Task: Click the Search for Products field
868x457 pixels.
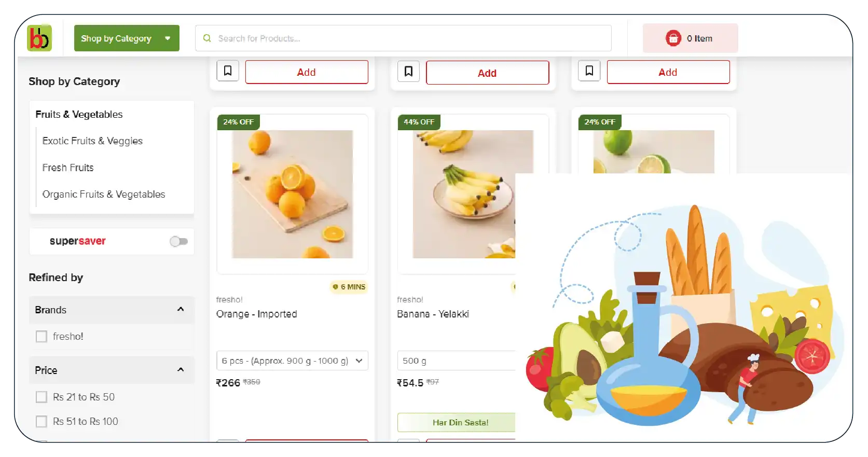Action: [403, 38]
